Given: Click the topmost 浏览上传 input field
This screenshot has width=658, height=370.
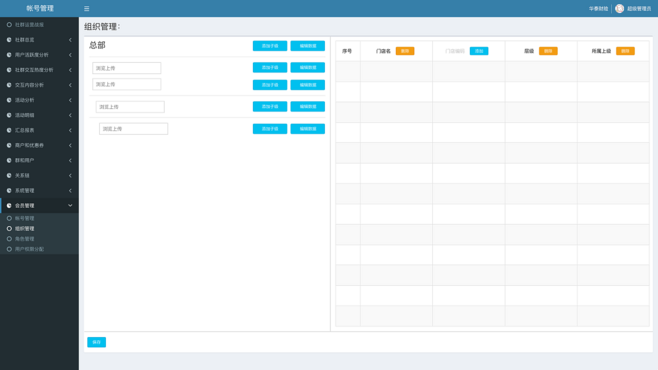Looking at the screenshot, I should pyautogui.click(x=127, y=68).
